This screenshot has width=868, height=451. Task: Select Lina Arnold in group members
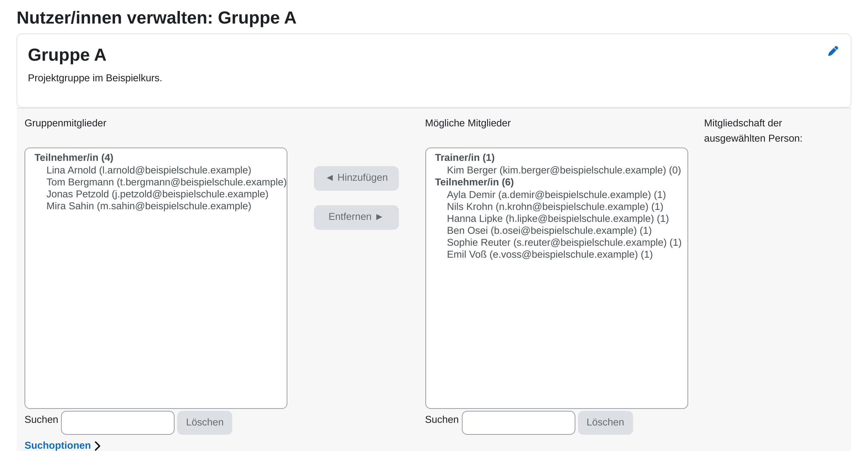pos(149,170)
